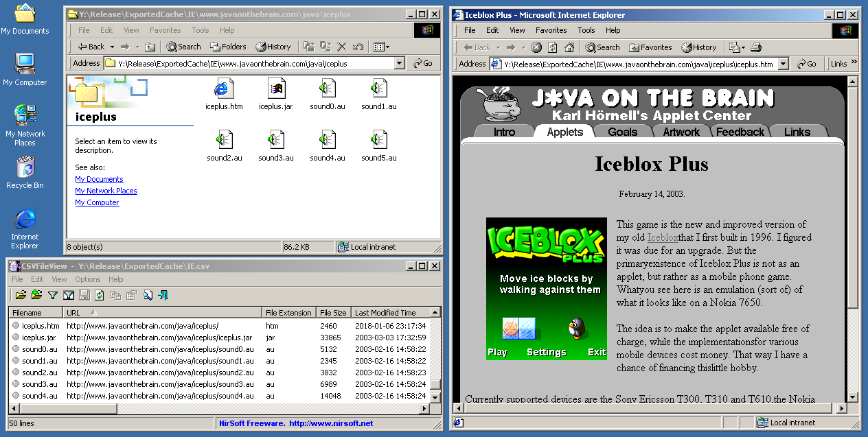Click the Home icon in Internet Explorer
Image resolution: width=868 pixels, height=437 pixels.
pos(569,47)
